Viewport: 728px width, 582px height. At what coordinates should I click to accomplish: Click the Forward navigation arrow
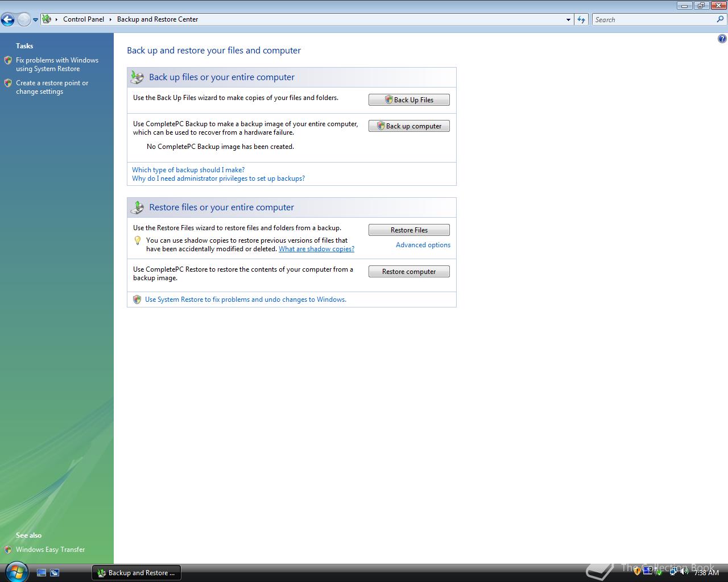click(x=23, y=20)
